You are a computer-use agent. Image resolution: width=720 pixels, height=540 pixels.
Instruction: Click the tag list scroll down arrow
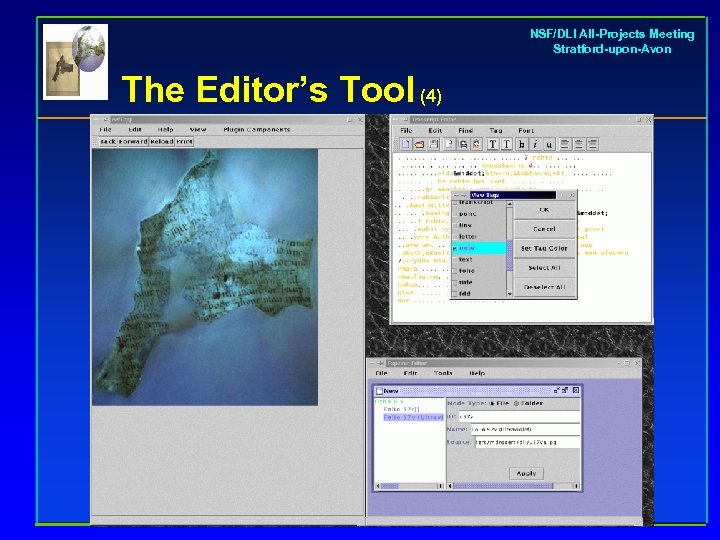[x=509, y=293]
